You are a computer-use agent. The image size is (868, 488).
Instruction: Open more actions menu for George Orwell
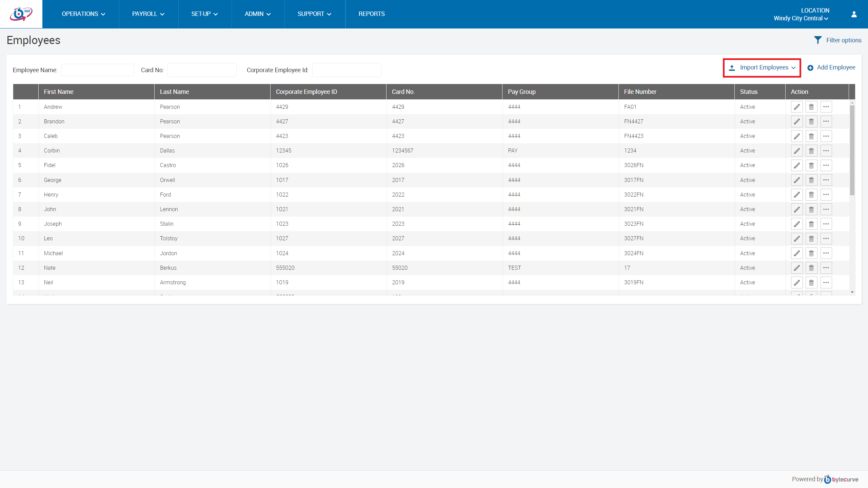pyautogui.click(x=826, y=180)
